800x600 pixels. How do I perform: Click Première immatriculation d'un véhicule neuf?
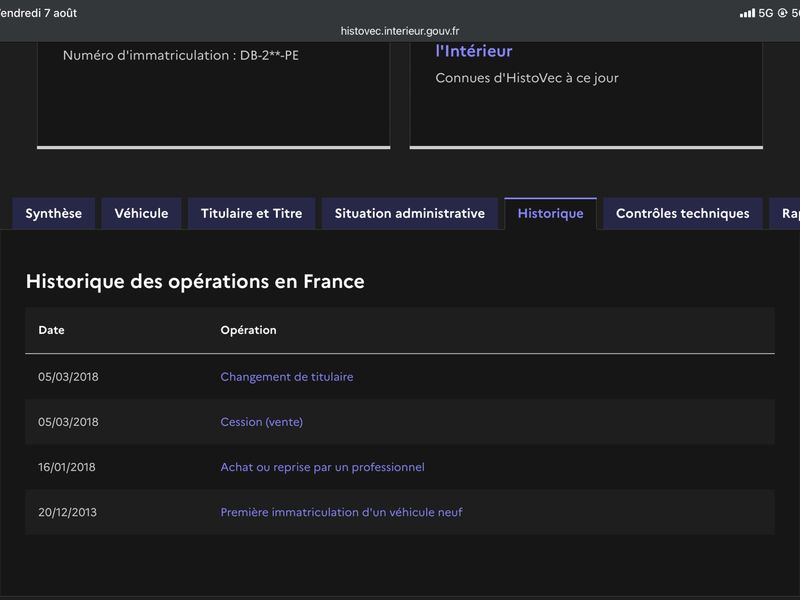341,512
